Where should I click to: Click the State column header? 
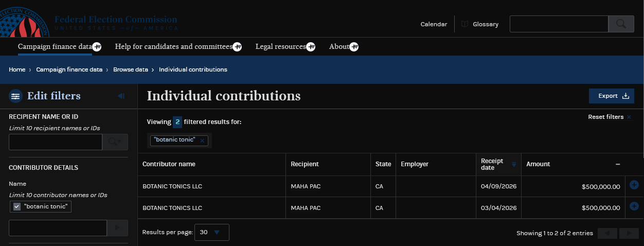coord(383,164)
